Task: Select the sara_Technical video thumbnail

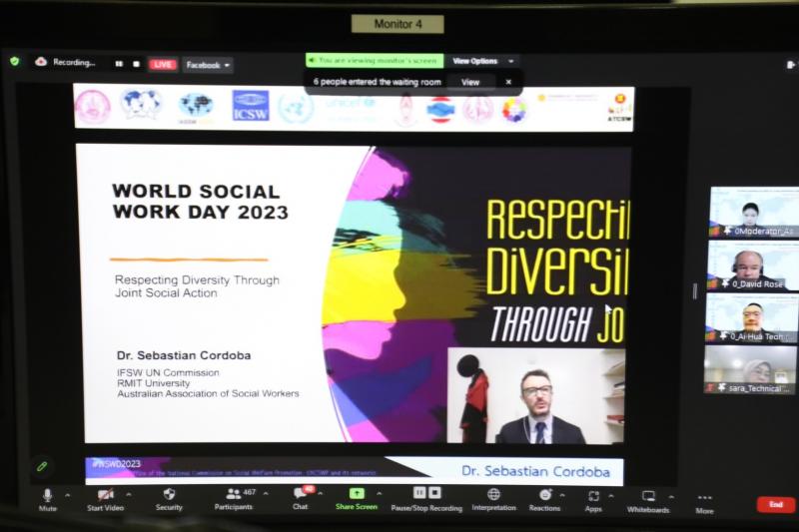Action: [751, 369]
